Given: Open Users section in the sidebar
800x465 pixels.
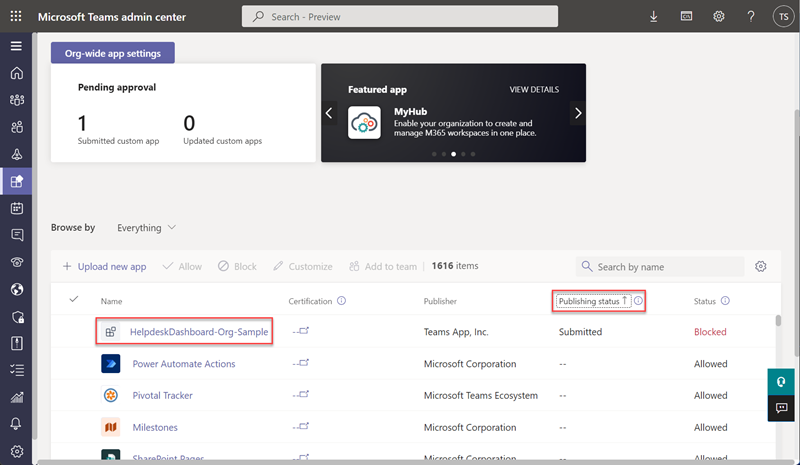Looking at the screenshot, I should 17,127.
